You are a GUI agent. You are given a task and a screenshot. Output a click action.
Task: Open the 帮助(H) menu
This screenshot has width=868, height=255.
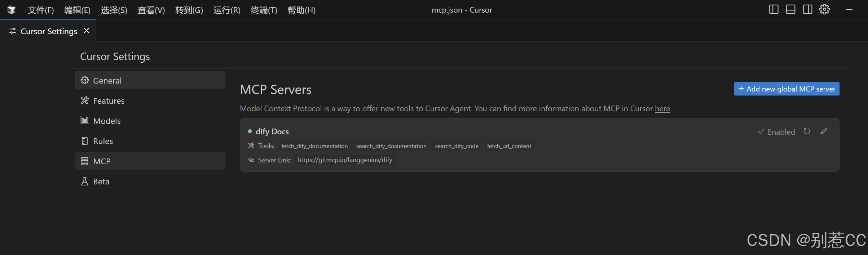(301, 10)
